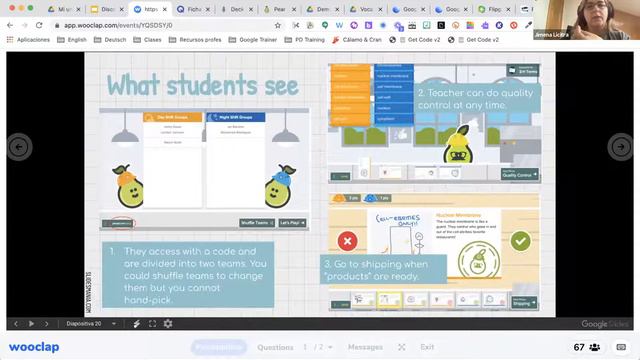The height and width of the screenshot is (360, 640).
Task: View the 67 participants counter
Action: click(x=587, y=347)
